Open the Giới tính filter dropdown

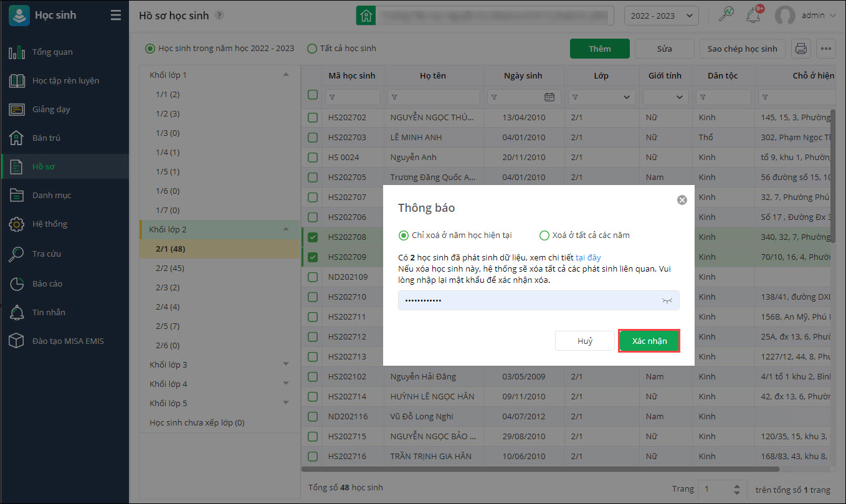tap(666, 97)
